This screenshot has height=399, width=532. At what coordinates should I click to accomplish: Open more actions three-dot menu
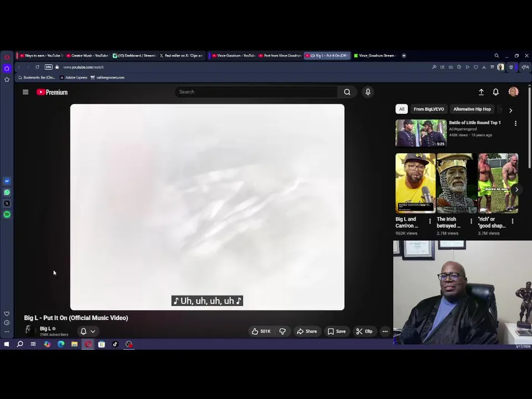385,331
